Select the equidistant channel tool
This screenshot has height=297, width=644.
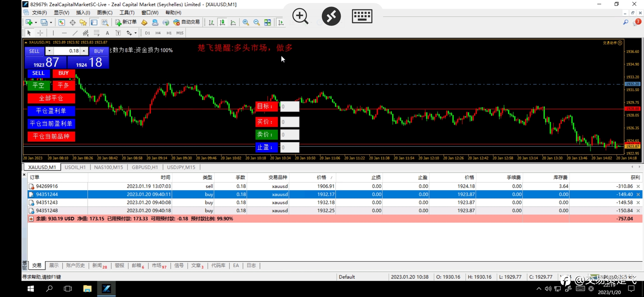pos(86,33)
